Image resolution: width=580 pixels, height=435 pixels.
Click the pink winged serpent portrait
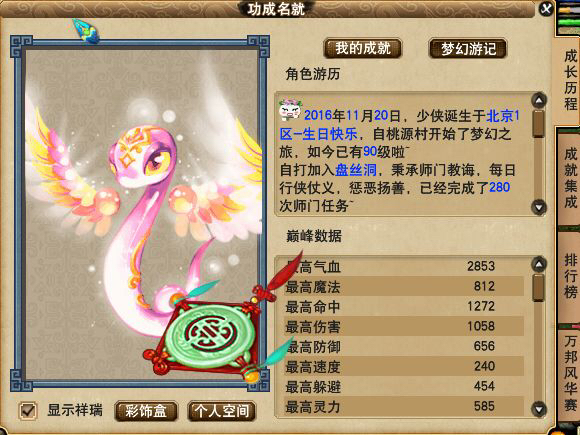(142, 215)
